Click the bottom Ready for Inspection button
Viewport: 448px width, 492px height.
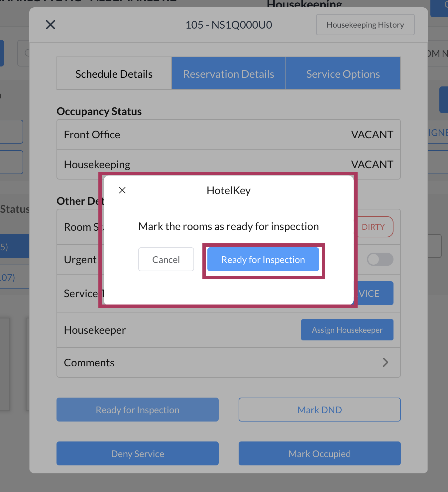pyautogui.click(x=137, y=410)
